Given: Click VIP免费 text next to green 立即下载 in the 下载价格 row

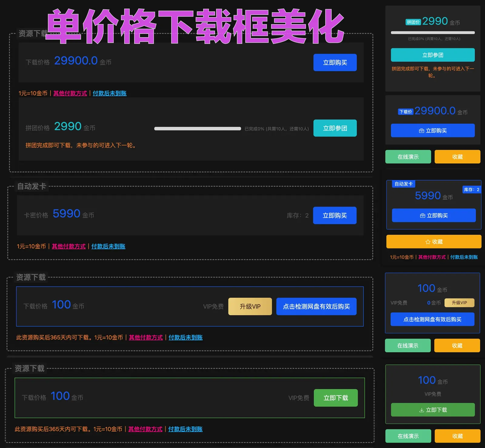Looking at the screenshot, I should [299, 398].
